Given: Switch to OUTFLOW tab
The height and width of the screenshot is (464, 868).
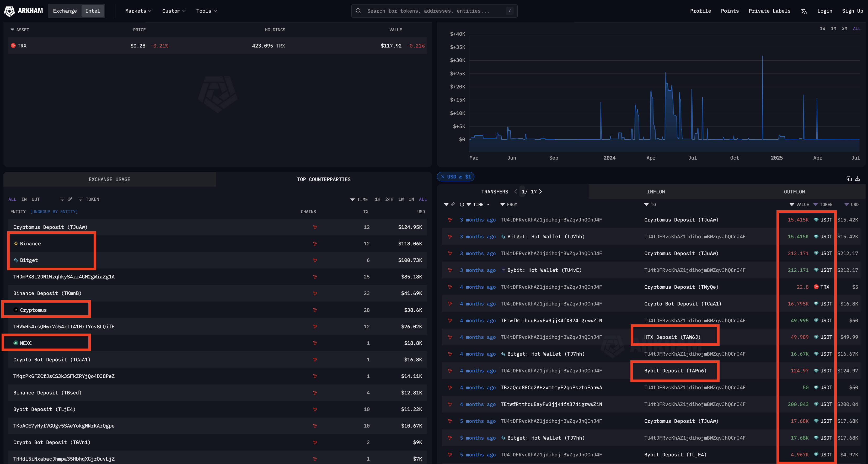Looking at the screenshot, I should coord(794,192).
